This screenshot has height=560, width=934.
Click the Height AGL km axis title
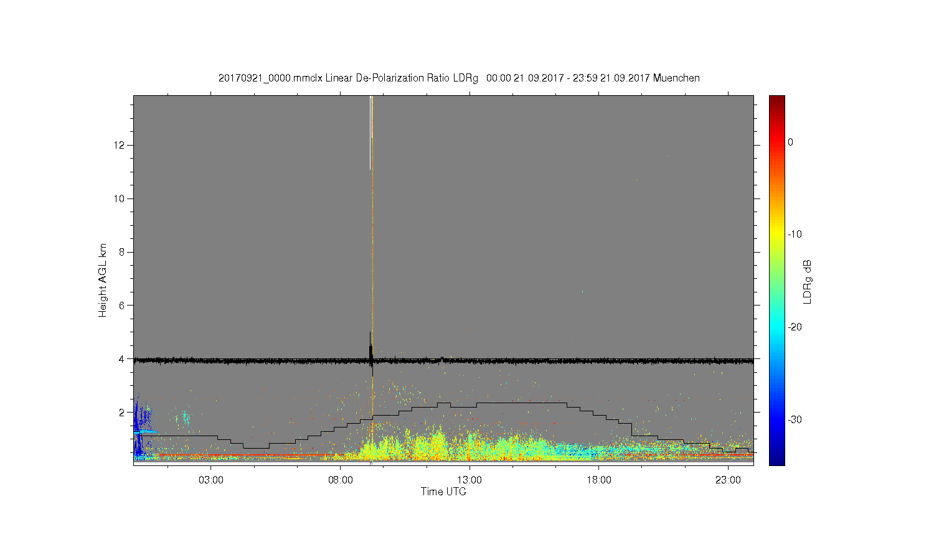point(103,280)
